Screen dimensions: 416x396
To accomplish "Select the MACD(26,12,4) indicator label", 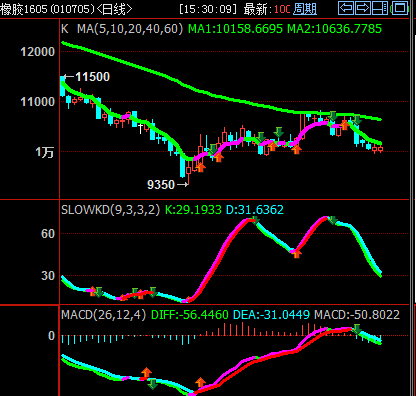I will pyautogui.click(x=103, y=315).
